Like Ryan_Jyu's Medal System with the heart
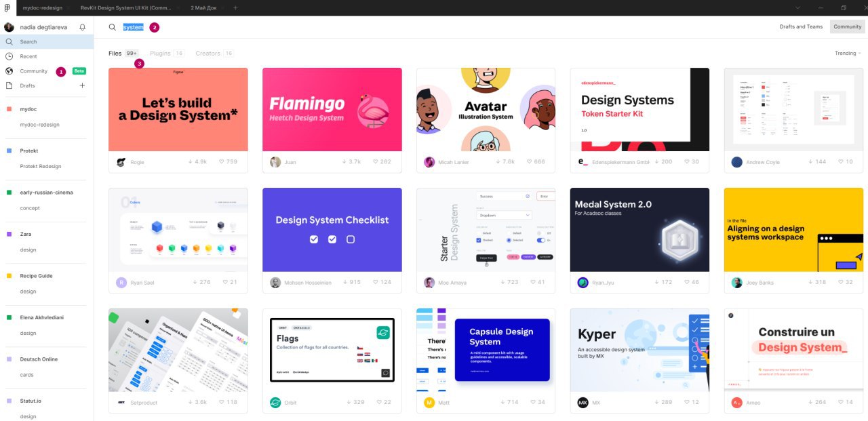The height and width of the screenshot is (421, 868). [x=686, y=283]
